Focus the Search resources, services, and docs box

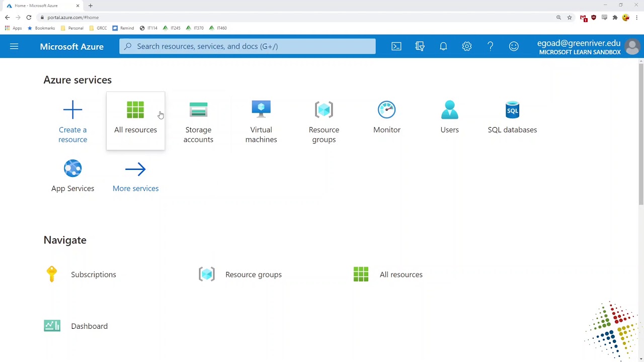(248, 46)
